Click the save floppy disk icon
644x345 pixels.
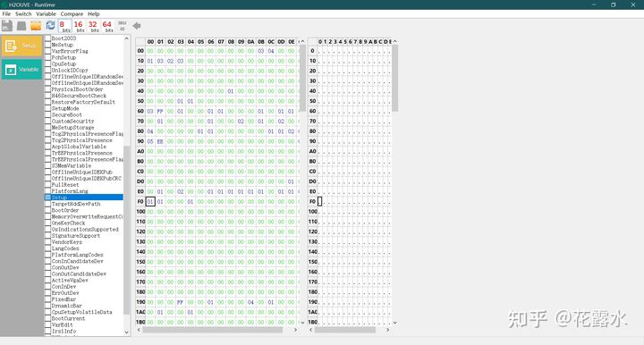click(x=7, y=25)
